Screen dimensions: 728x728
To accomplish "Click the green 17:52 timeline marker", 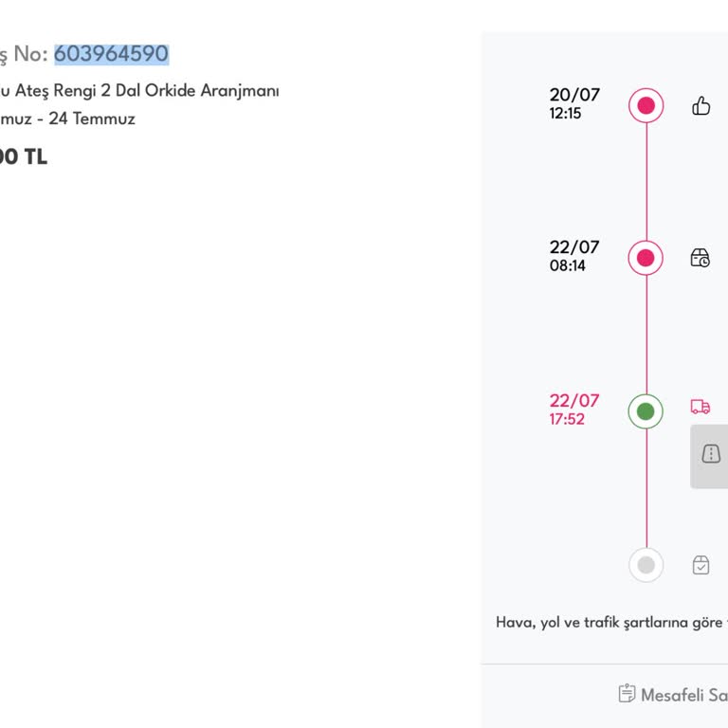I will [646, 411].
